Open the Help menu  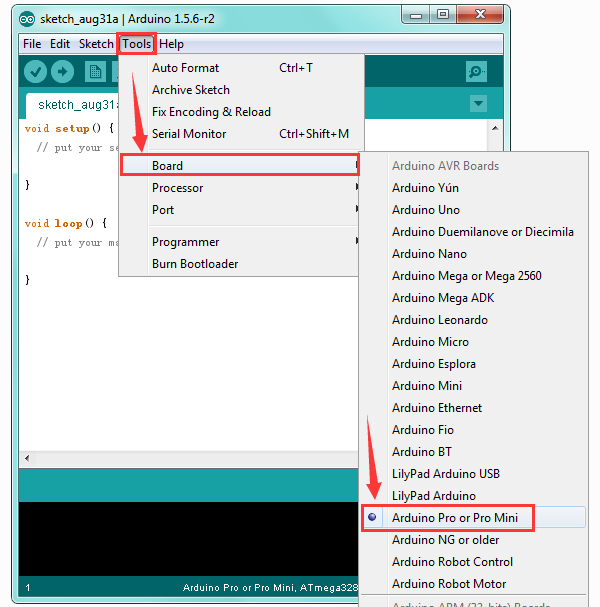click(171, 44)
